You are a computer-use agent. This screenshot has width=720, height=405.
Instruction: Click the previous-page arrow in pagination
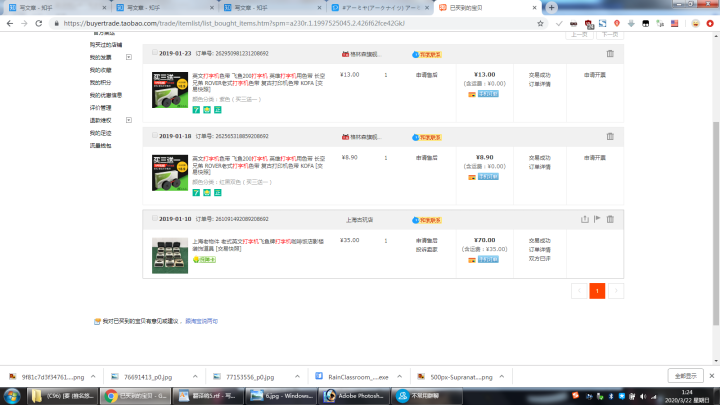(579, 291)
